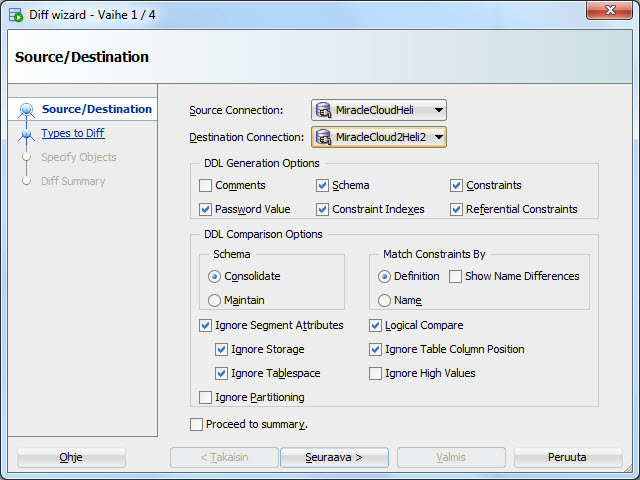Image resolution: width=640 pixels, height=480 pixels.
Task: Uncheck the Schema DDL generation option
Action: tap(322, 185)
